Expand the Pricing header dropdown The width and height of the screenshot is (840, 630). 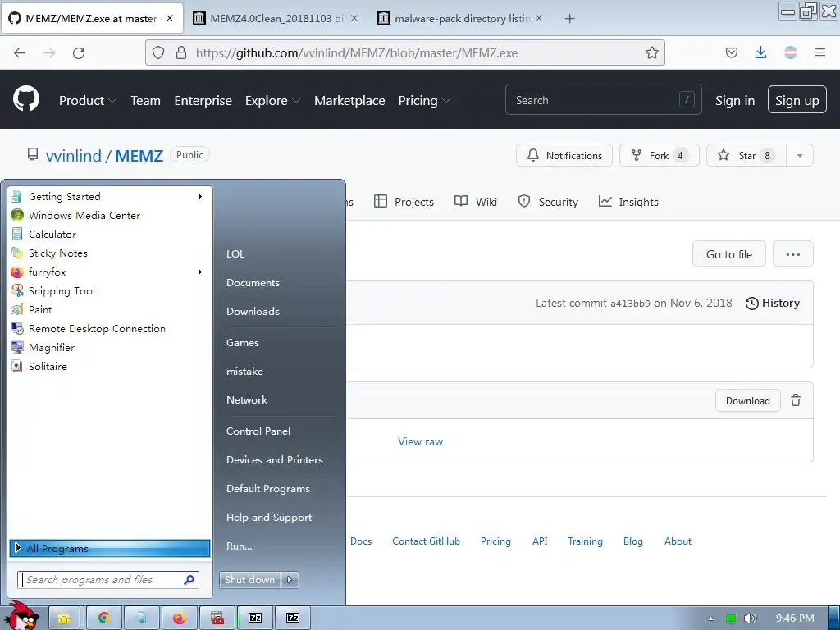(424, 101)
